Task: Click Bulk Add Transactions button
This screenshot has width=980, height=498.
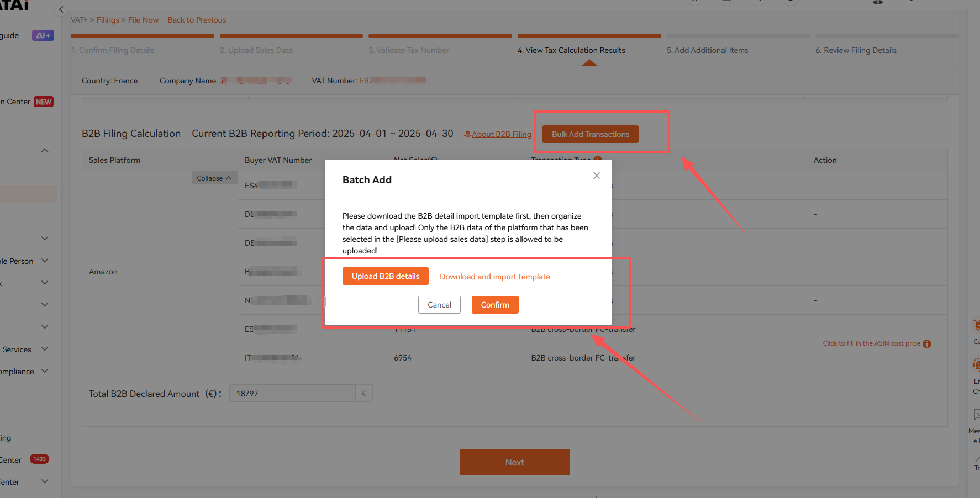Action: point(590,134)
